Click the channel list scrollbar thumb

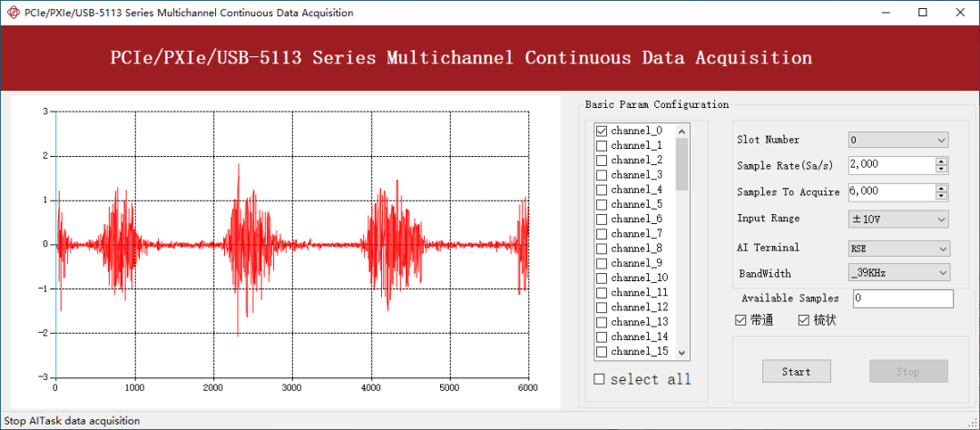(x=681, y=164)
